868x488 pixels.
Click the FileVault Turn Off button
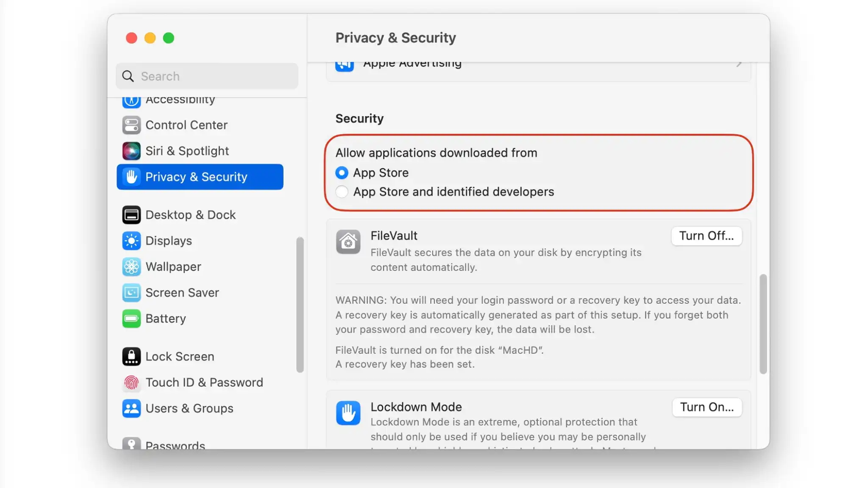pyautogui.click(x=706, y=236)
